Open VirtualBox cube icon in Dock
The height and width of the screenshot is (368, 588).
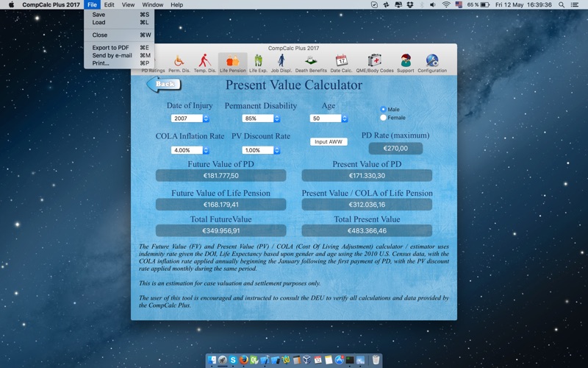(306, 360)
